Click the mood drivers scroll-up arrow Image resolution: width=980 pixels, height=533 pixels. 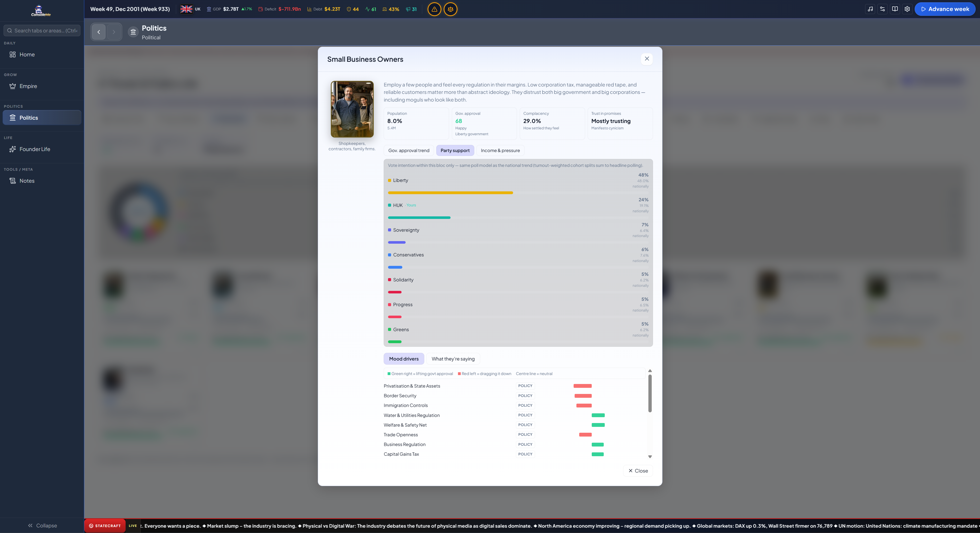(x=650, y=371)
